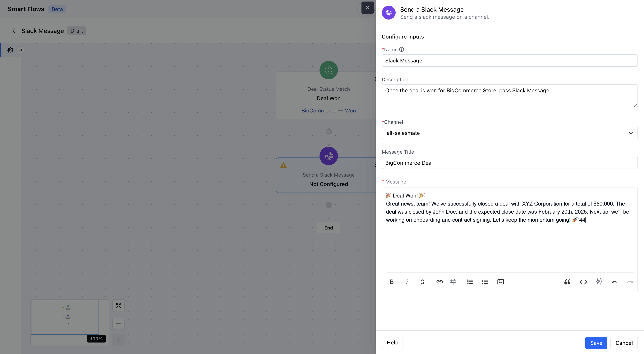Open the Channel dropdown
The width and height of the screenshot is (644, 354).
[509, 133]
